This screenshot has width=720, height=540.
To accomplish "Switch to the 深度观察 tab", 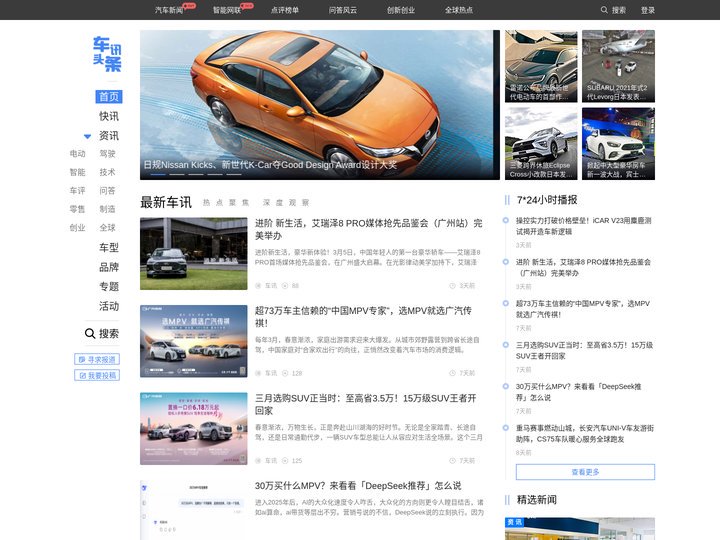I will [x=286, y=202].
